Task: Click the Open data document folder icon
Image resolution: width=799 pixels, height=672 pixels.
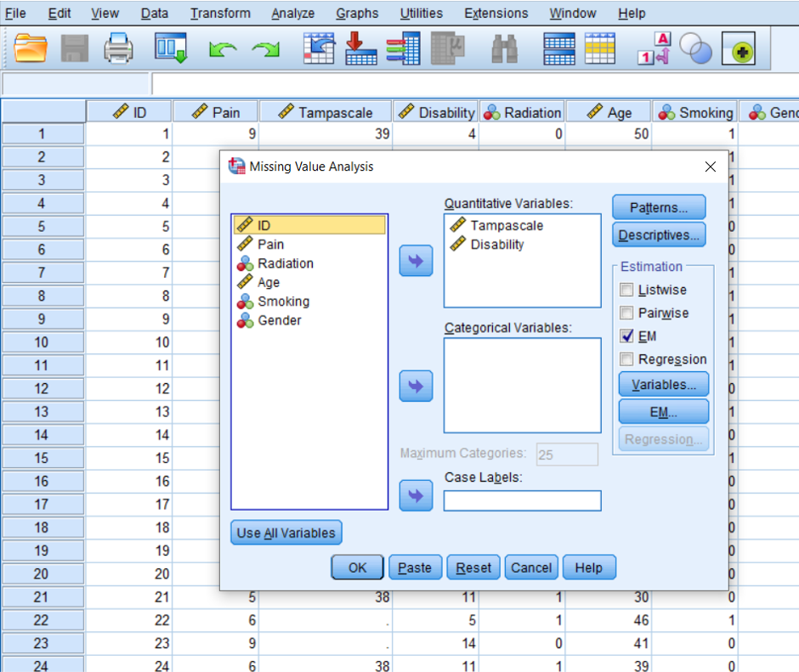Action: tap(31, 50)
